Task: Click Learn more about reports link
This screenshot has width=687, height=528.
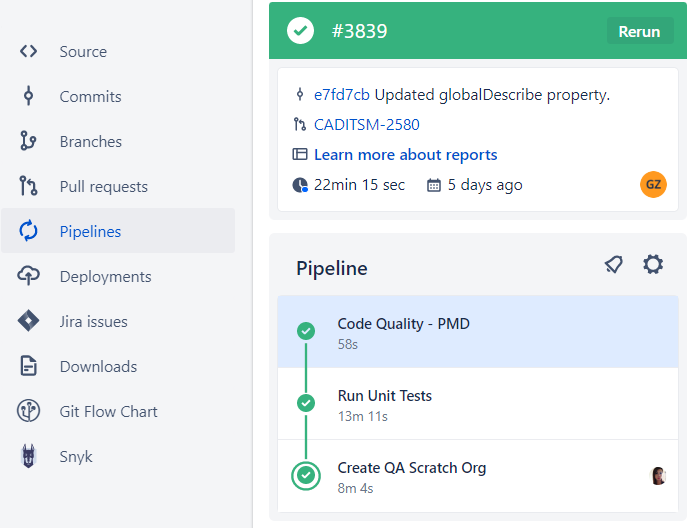Action: click(x=406, y=155)
